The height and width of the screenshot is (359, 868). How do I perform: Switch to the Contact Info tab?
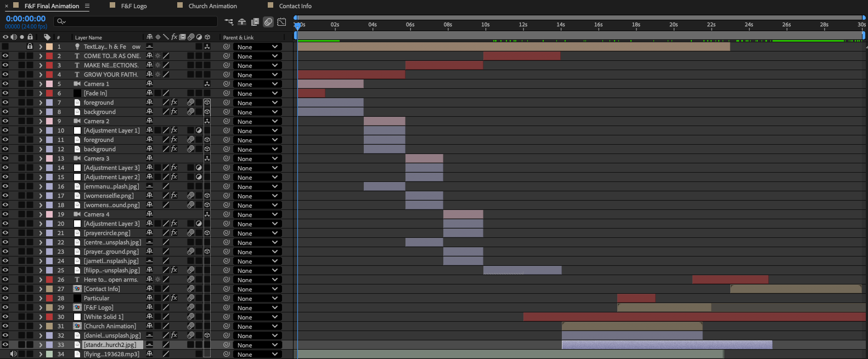295,6
